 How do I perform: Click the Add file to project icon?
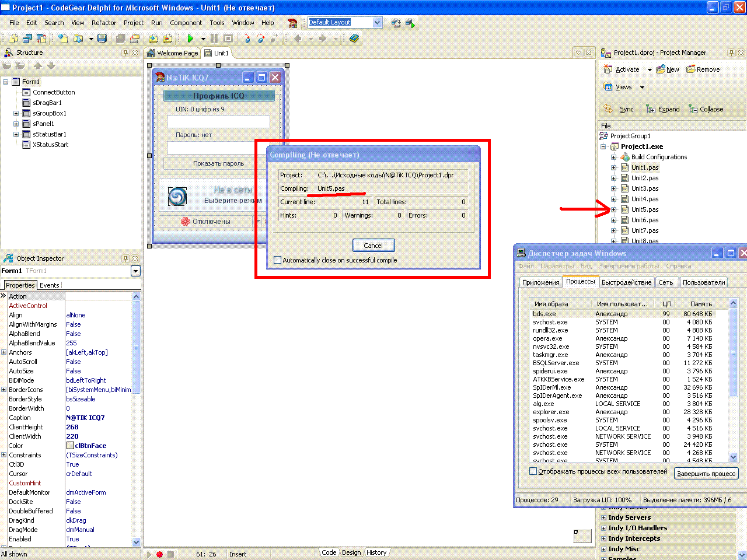(x=153, y=38)
